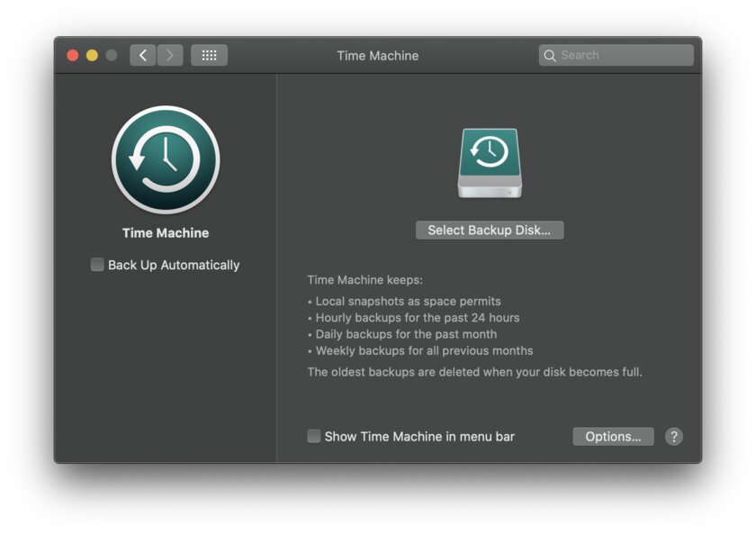
Task: Click the Time Machine label under the sidebar icon
Action: click(165, 232)
